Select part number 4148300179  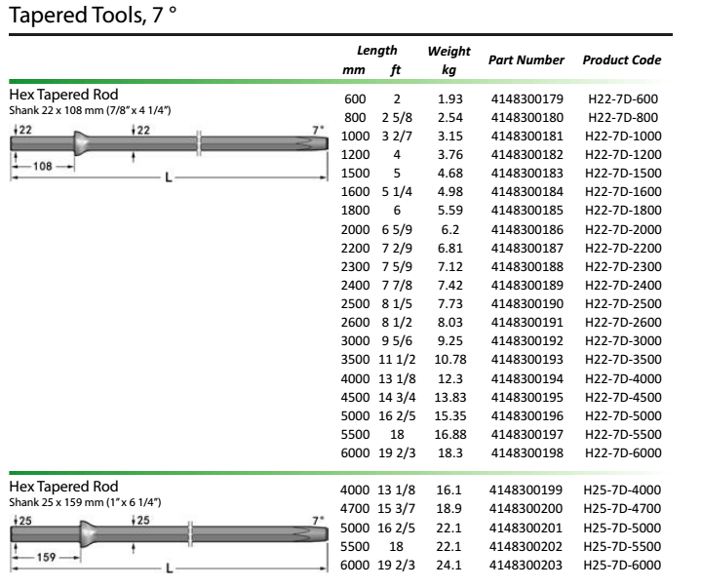point(526,99)
